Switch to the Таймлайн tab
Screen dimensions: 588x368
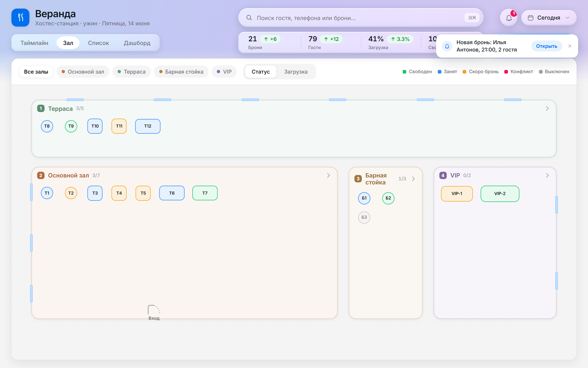[x=34, y=43]
